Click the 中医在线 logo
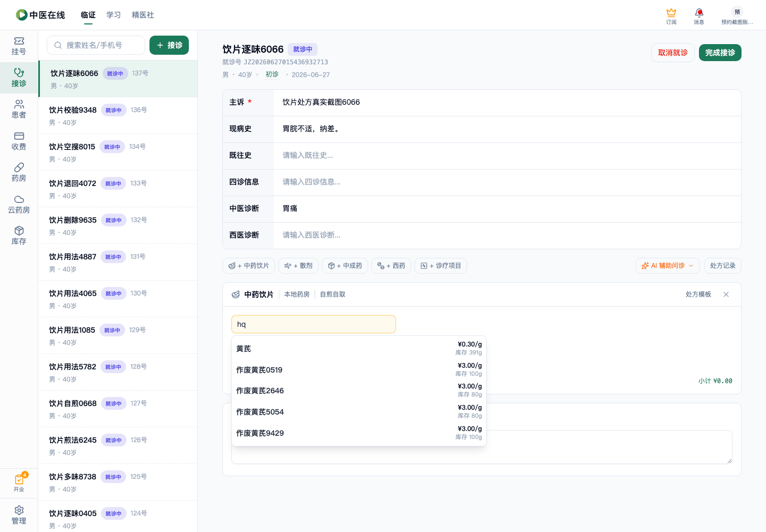The image size is (766, 532). 40,15
